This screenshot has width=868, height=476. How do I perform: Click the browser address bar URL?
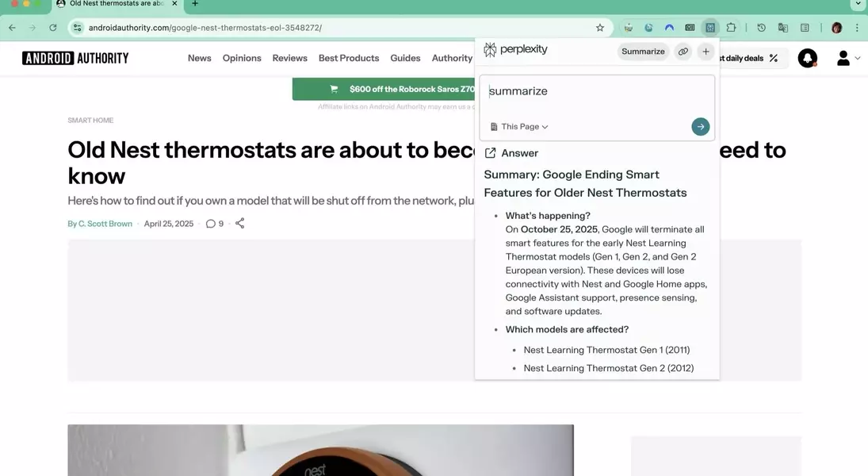click(x=205, y=28)
